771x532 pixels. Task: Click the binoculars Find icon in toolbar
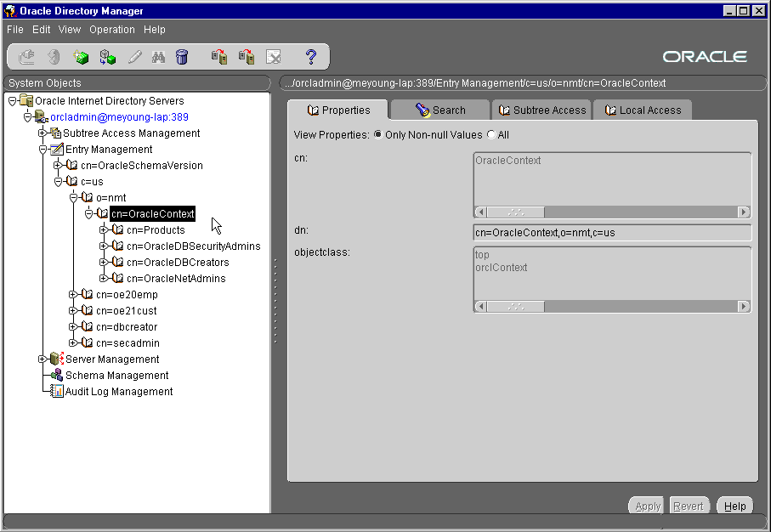(158, 57)
